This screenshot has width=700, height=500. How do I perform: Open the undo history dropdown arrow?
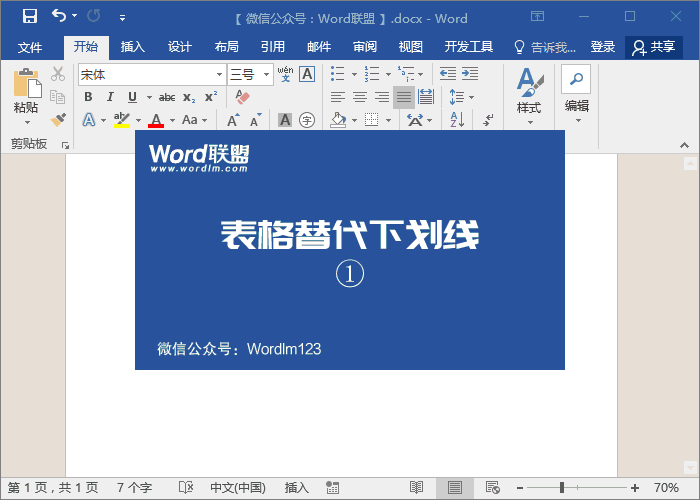(75, 16)
